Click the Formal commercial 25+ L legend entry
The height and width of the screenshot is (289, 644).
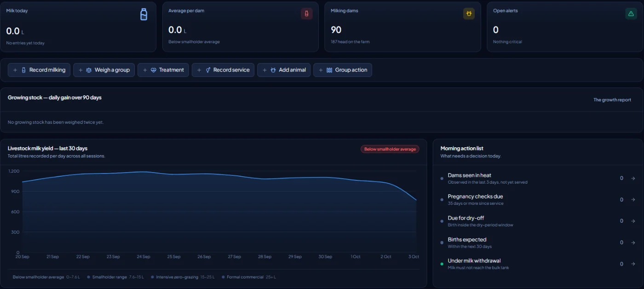(x=249, y=277)
